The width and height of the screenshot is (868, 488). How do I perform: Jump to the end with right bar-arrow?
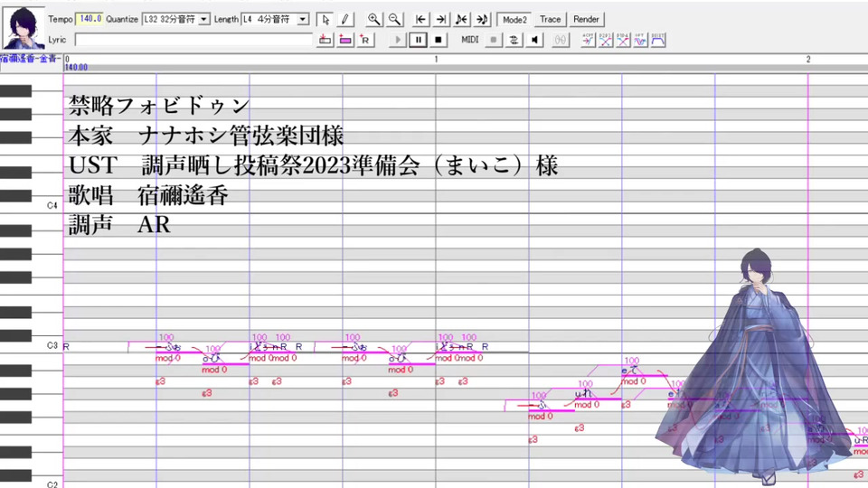pos(440,19)
